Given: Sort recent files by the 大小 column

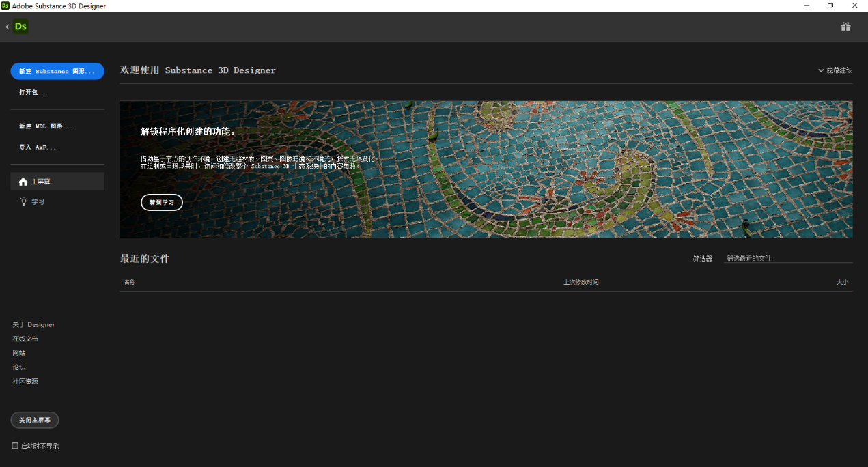Looking at the screenshot, I should coord(842,282).
